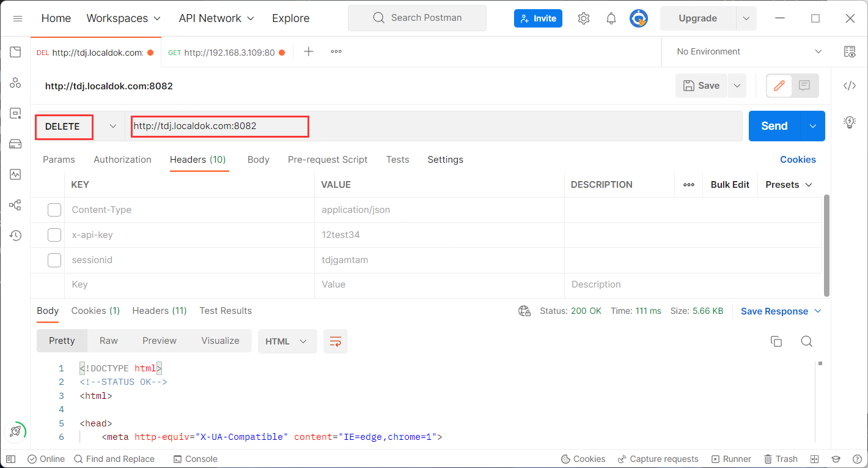Open the Bootcamp rocket icon
The height and width of the screenshot is (468, 868).
click(x=15, y=431)
